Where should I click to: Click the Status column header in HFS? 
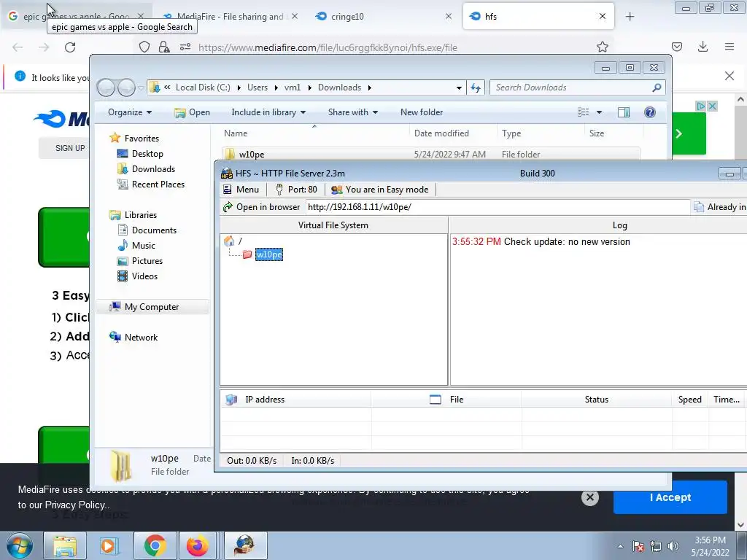click(x=597, y=400)
